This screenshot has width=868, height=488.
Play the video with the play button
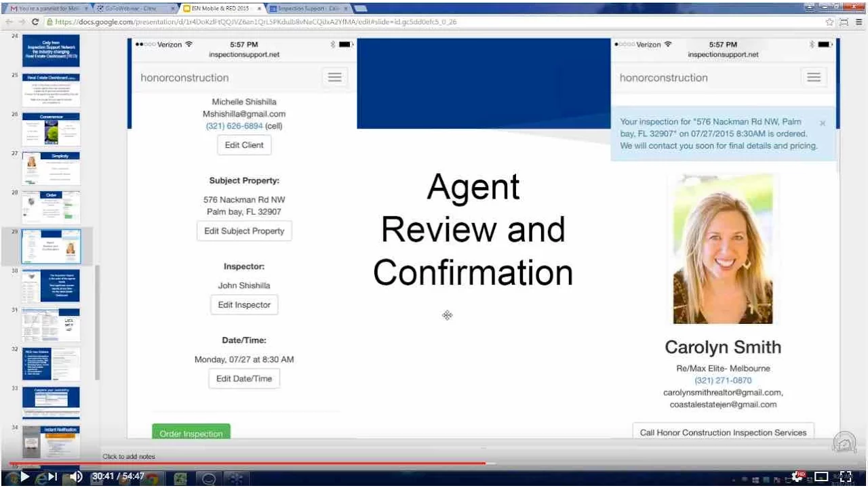(26, 476)
